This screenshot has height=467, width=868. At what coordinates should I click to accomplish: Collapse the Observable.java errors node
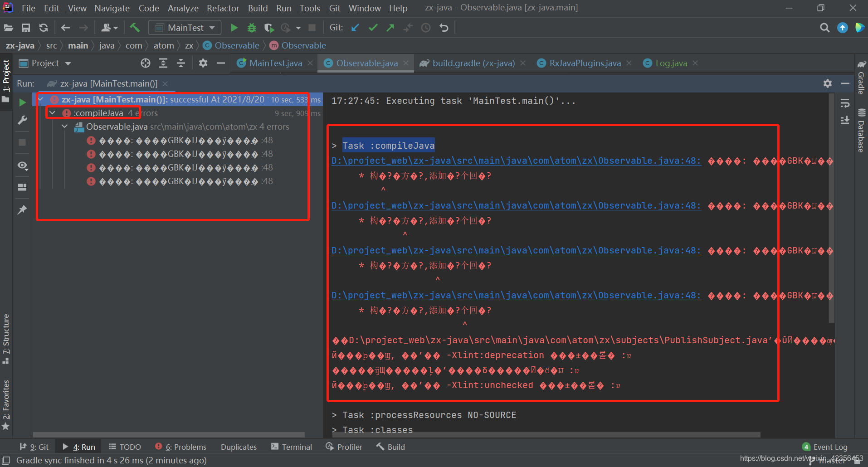65,126
